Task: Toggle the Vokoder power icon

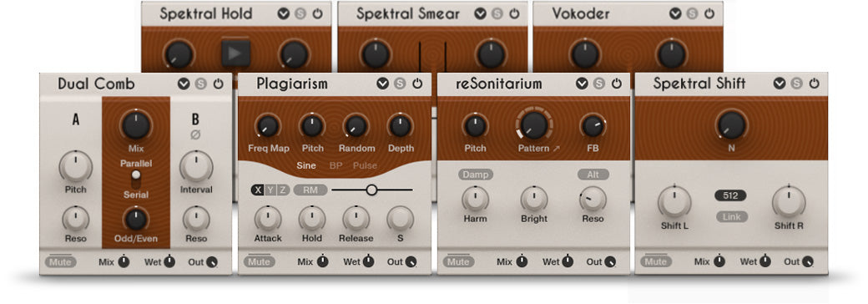Action: click(x=709, y=14)
